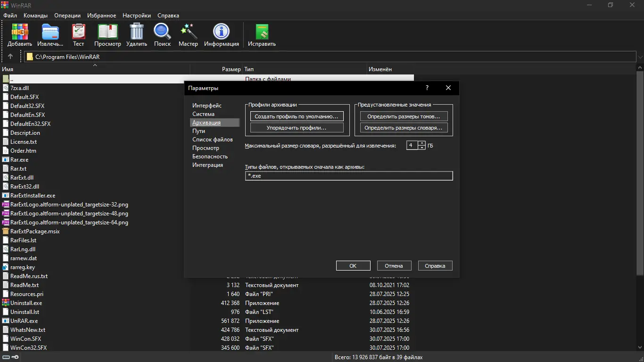Viewport: 644px width, 362px height.
Task: Click the RarExtInstaller.exe file icon
Action: click(x=6, y=196)
